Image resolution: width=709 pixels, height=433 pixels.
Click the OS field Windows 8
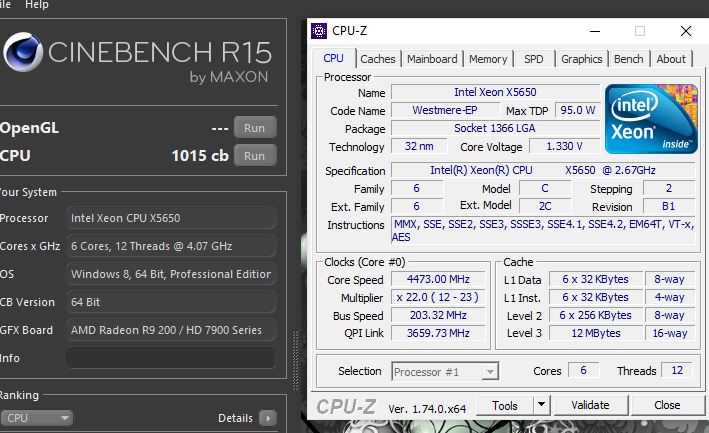[x=171, y=274]
